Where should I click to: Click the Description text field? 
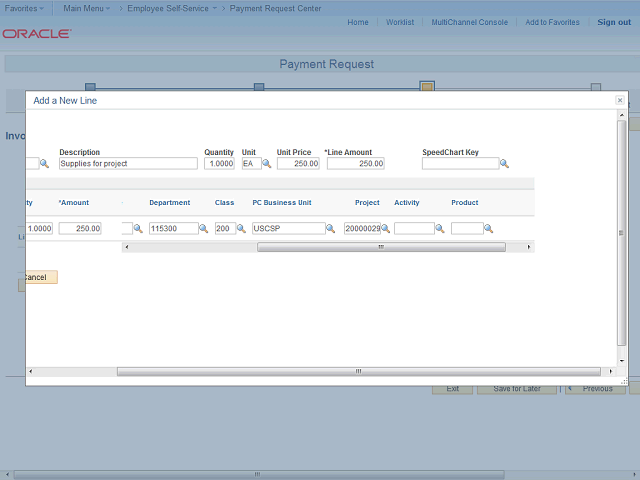128,164
